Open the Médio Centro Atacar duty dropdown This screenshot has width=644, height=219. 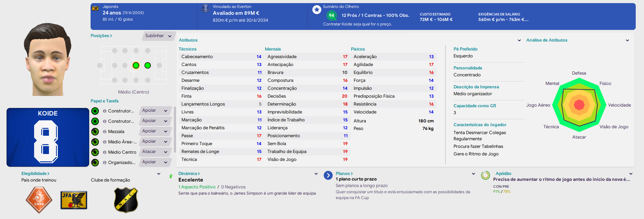[155, 152]
